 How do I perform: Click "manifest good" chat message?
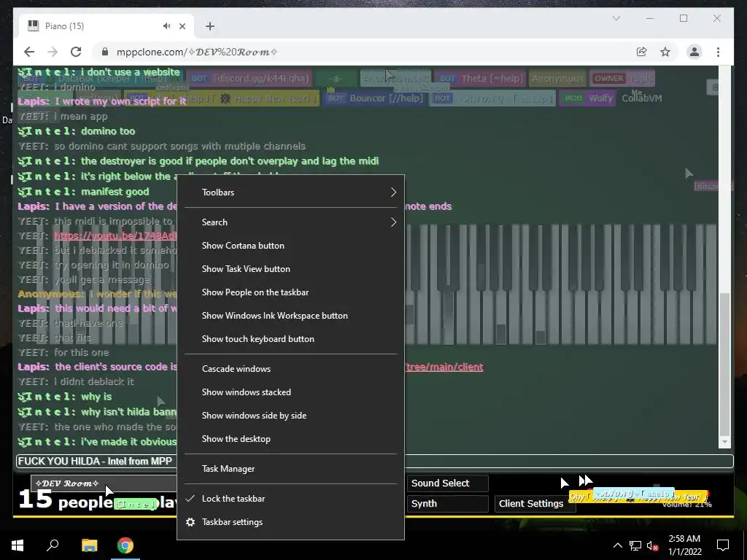point(115,192)
